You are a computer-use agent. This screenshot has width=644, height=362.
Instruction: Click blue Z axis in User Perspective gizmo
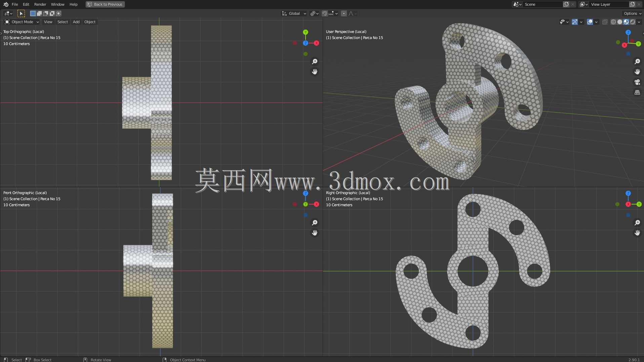tap(628, 32)
